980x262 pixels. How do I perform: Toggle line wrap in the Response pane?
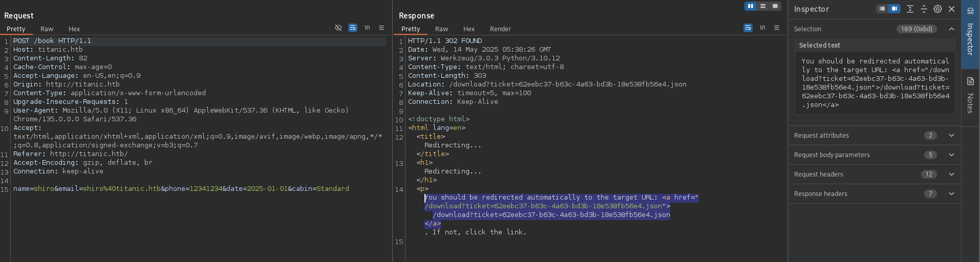[748, 28]
